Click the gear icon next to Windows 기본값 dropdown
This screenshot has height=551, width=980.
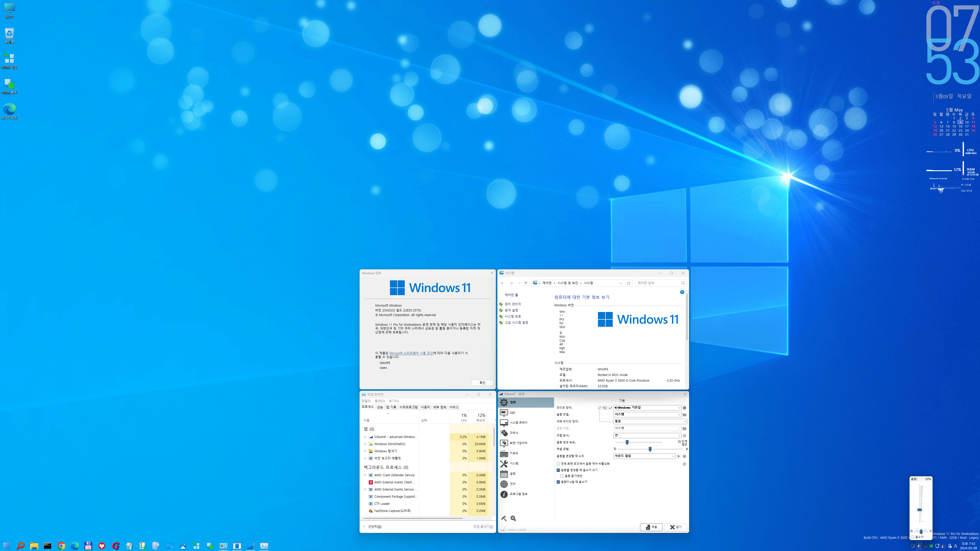684,408
